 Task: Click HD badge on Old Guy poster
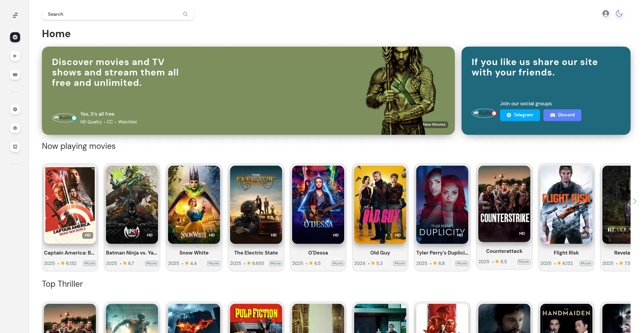tap(398, 235)
